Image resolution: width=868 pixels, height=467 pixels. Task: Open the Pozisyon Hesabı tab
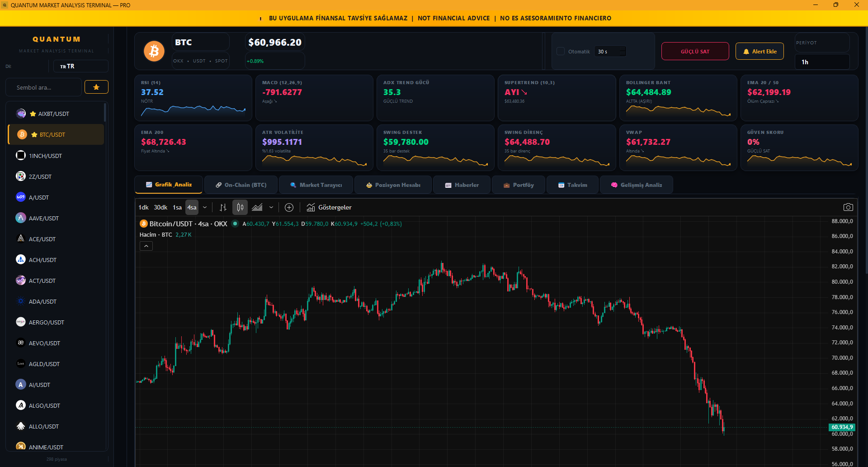coord(393,185)
